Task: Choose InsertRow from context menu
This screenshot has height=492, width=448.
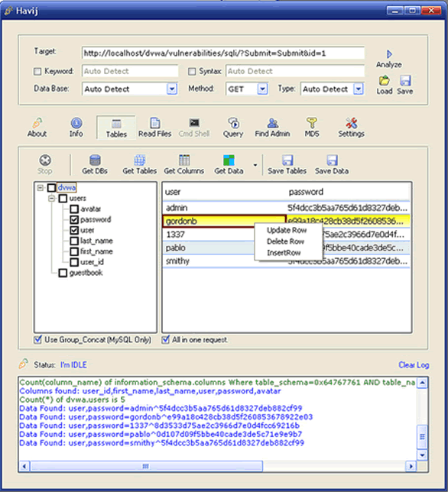Action: [284, 253]
